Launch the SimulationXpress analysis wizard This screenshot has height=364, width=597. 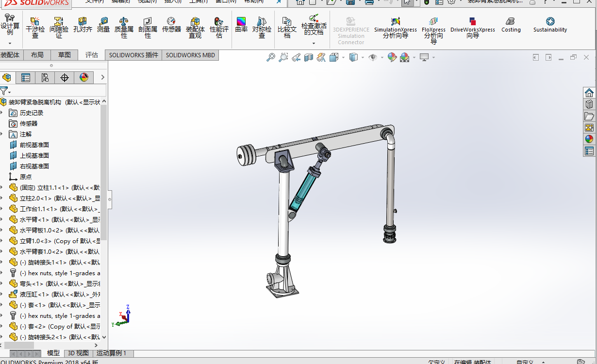tap(395, 28)
